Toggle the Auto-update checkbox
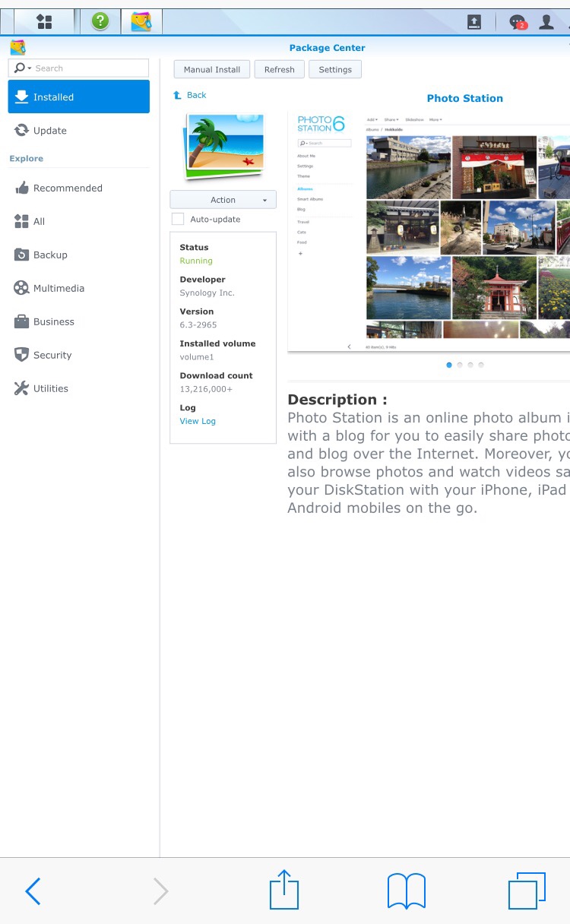The width and height of the screenshot is (570, 924). coord(178,220)
